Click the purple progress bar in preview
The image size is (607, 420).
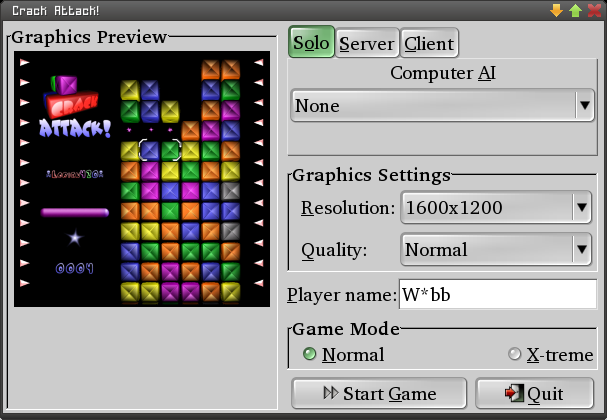click(x=75, y=212)
